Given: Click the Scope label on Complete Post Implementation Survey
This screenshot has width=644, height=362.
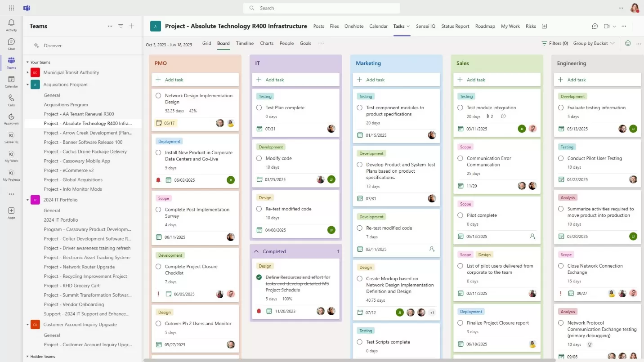Looking at the screenshot, I should (164, 198).
